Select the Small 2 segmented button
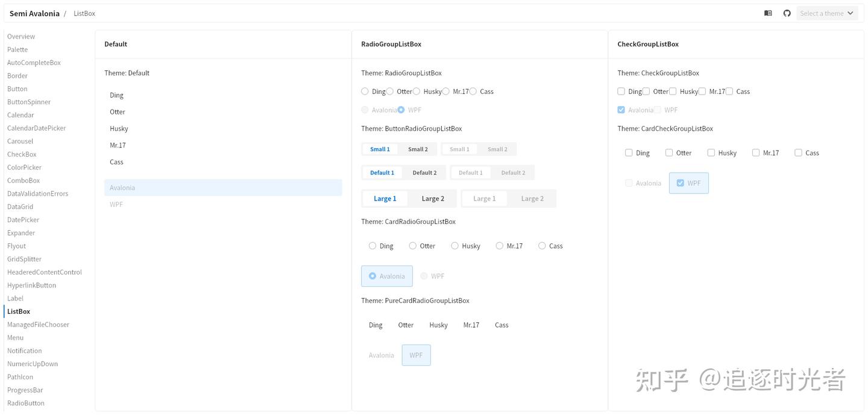 pyautogui.click(x=418, y=149)
